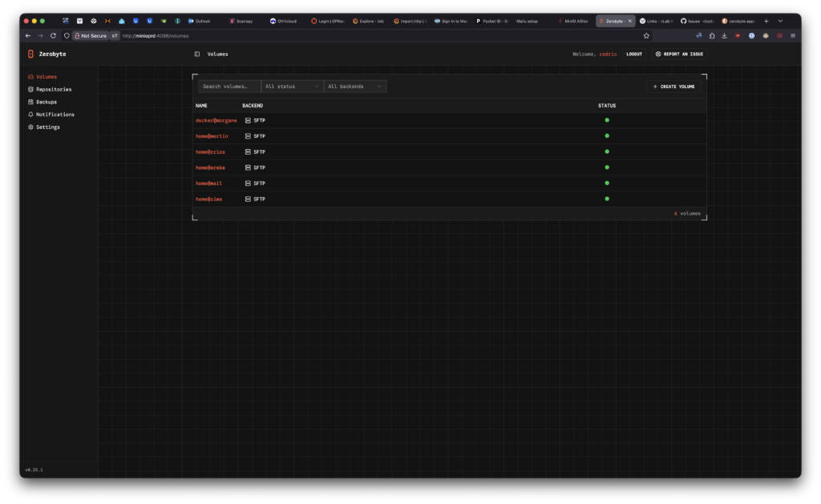Toggle sidebar with the panel icon
Viewport: 821px width, 504px height.
tap(197, 54)
